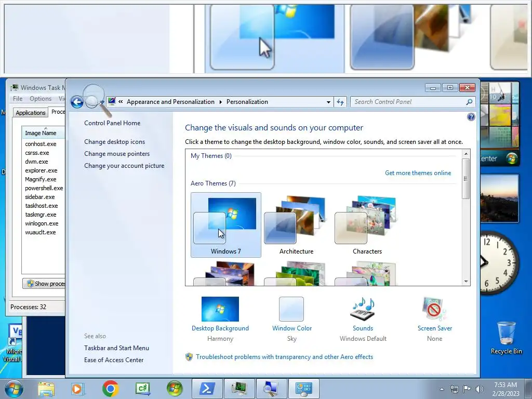Click the clock gadget on desktop
This screenshot has width=532, height=399.
[x=499, y=262]
